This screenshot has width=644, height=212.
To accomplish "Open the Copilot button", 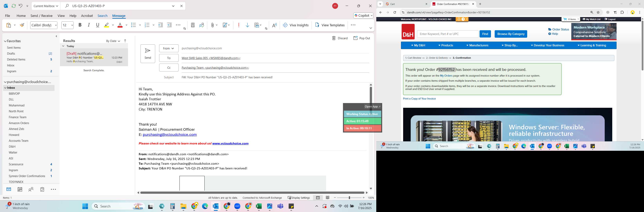I will tap(363, 16).
